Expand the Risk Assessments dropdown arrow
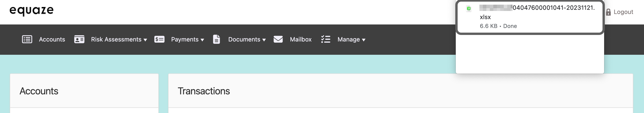The height and width of the screenshot is (113, 644). pos(145,40)
